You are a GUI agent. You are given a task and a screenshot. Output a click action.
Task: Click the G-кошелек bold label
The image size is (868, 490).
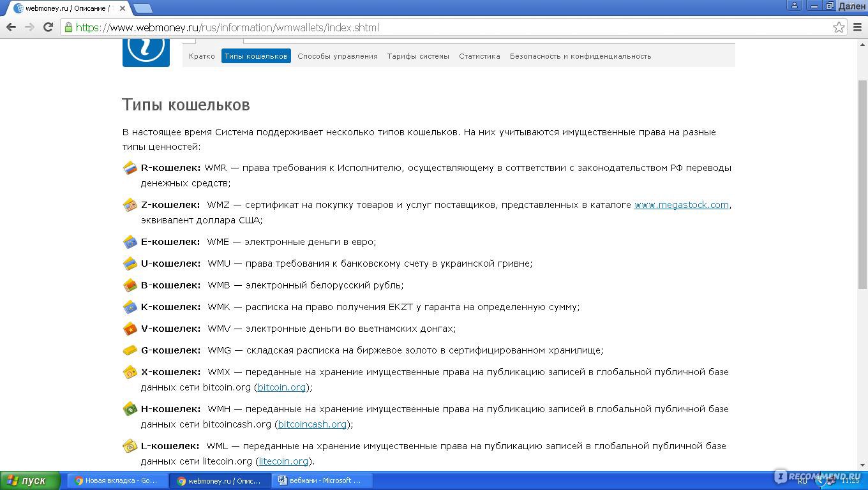[x=171, y=350]
